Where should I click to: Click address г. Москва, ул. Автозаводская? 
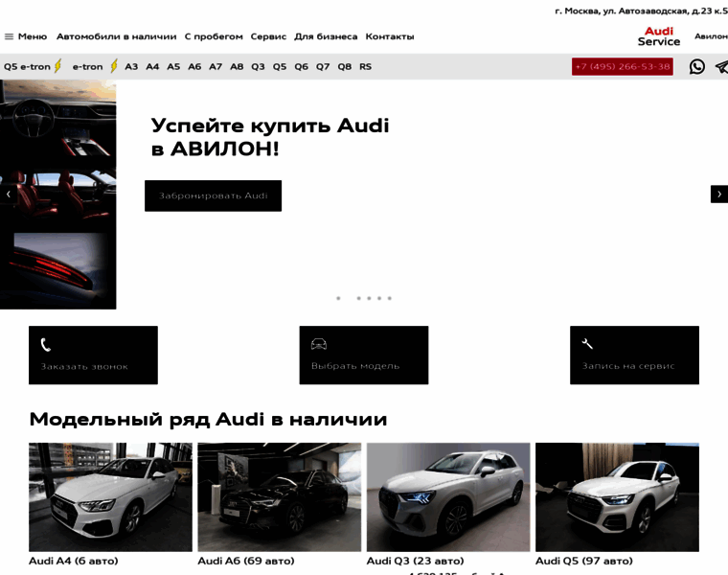(641, 11)
